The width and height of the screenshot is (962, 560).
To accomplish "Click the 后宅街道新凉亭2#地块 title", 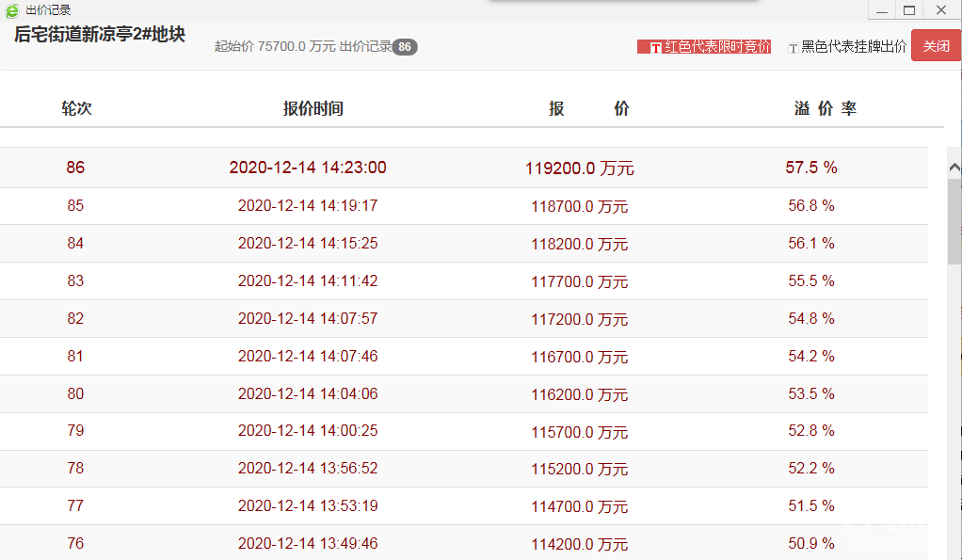I will [100, 35].
